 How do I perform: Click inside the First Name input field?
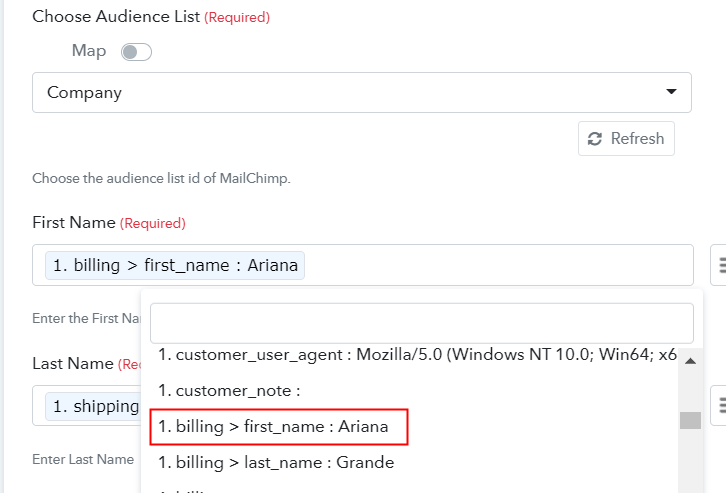(500, 265)
